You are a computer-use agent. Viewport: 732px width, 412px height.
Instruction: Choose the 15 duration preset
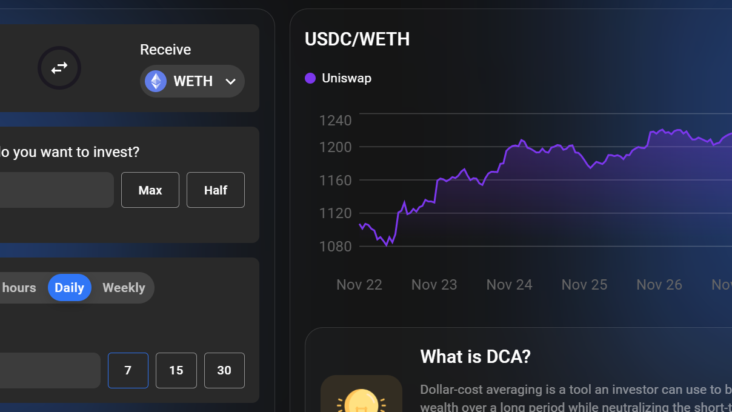(176, 370)
